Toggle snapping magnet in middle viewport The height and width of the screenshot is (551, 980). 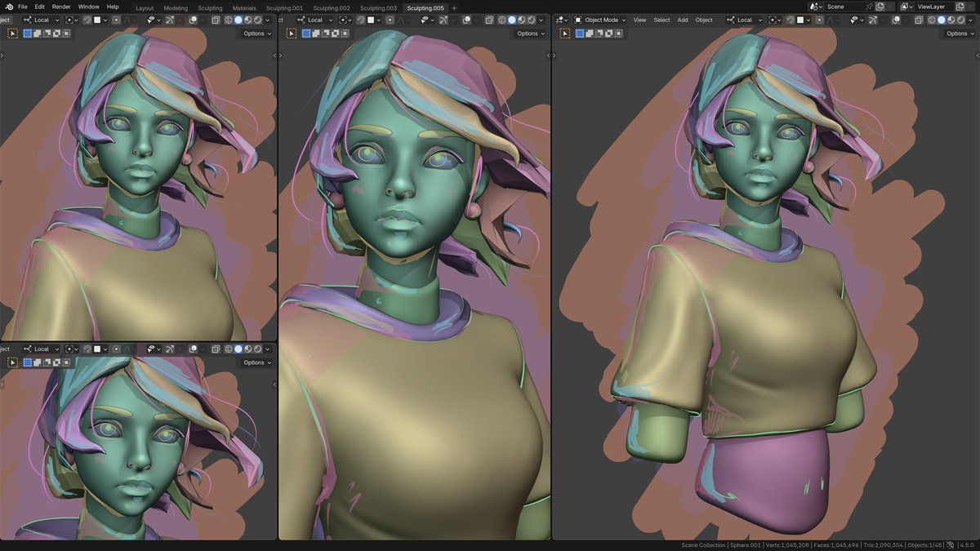[359, 20]
